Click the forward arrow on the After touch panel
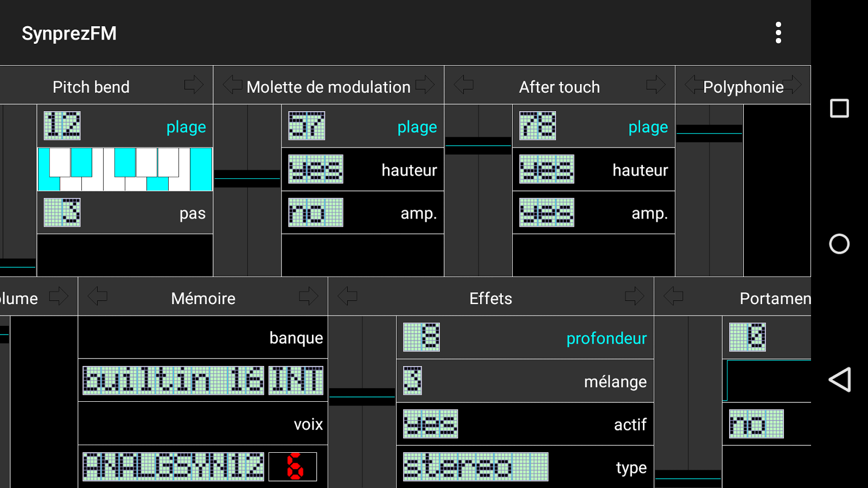868x488 pixels. (x=656, y=85)
